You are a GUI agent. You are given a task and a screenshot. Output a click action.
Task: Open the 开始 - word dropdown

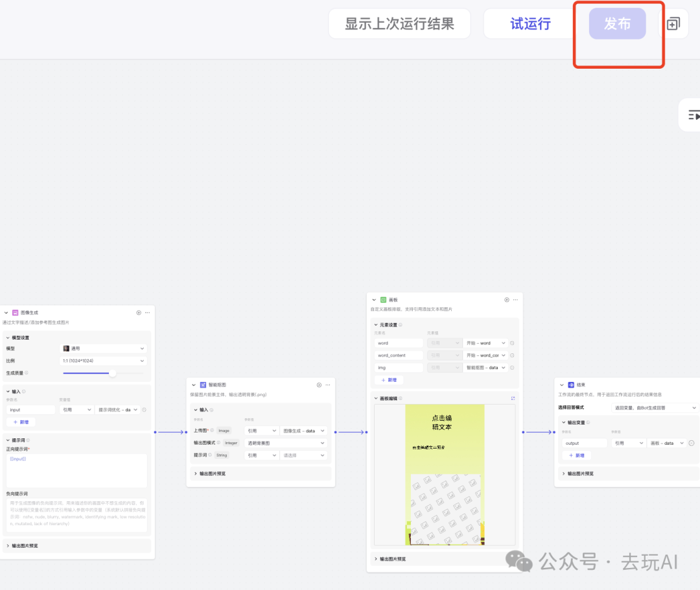485,343
